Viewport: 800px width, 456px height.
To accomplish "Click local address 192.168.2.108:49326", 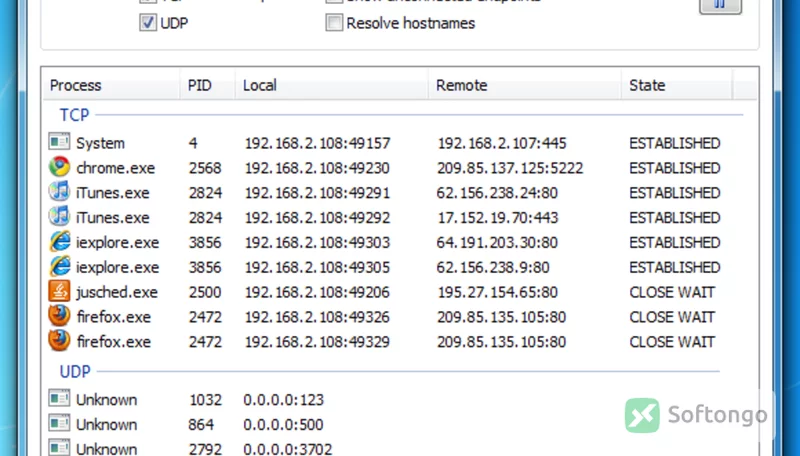I will [x=317, y=317].
